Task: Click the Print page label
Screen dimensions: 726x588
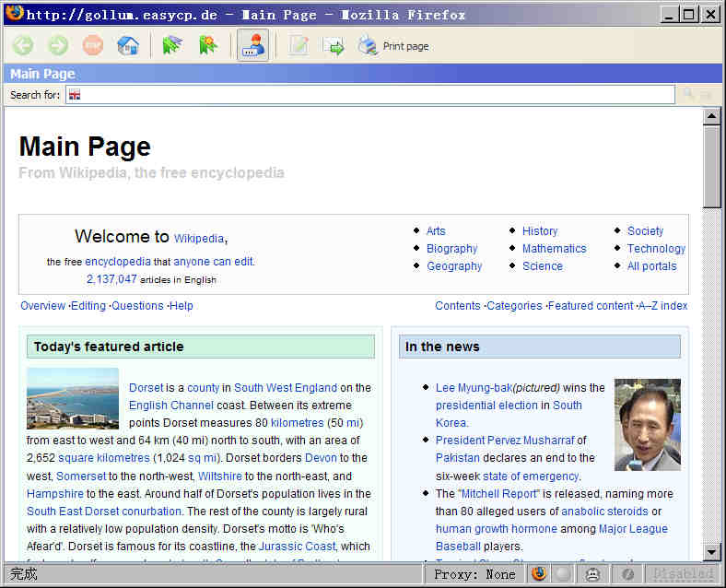Action: [x=405, y=46]
